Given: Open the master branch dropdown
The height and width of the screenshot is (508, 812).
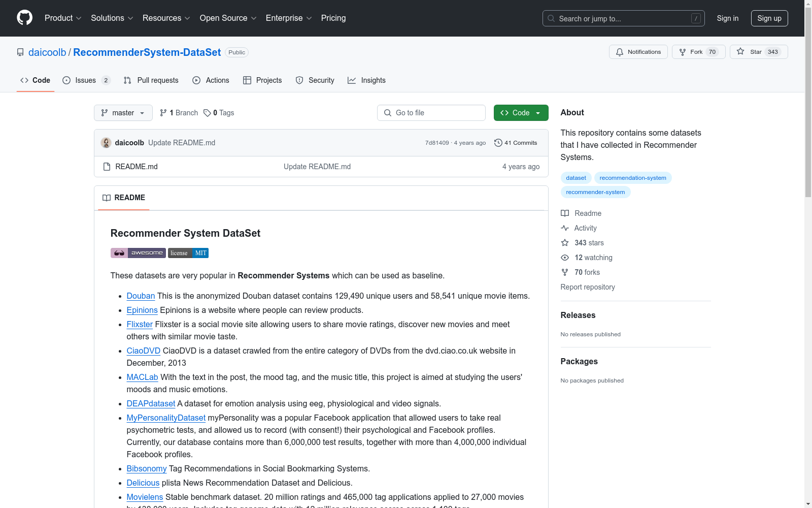Looking at the screenshot, I should 123,113.
